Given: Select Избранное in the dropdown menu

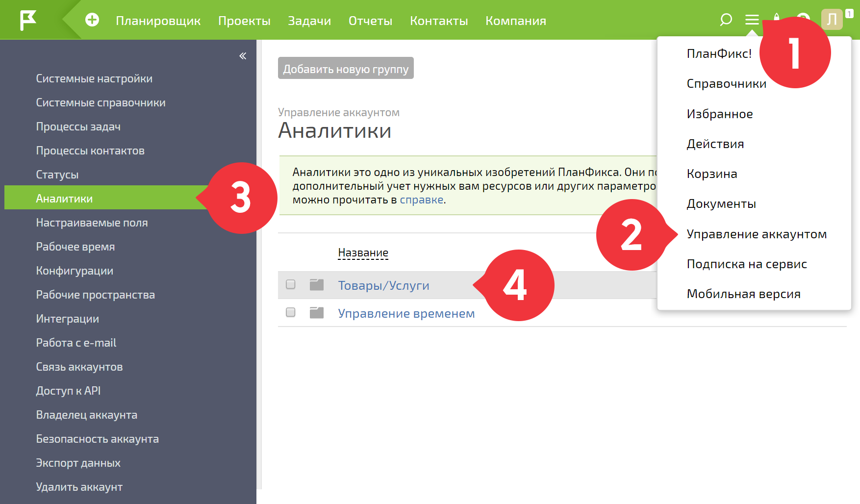Looking at the screenshot, I should (x=720, y=114).
